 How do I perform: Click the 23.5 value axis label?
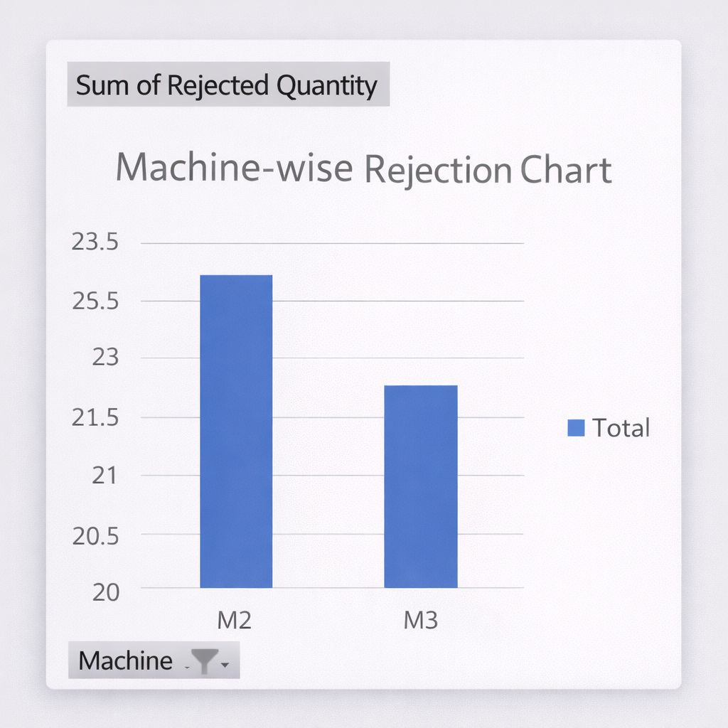(x=95, y=242)
